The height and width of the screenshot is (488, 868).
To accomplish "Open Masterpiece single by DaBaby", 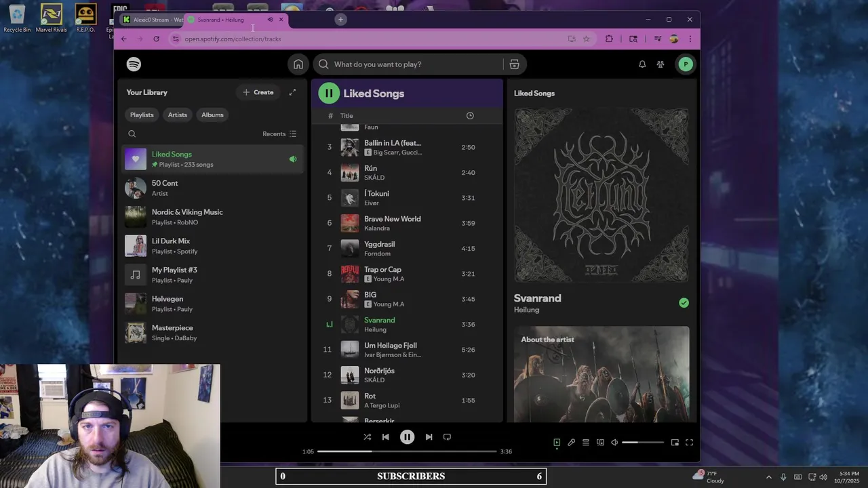I will coord(213,333).
